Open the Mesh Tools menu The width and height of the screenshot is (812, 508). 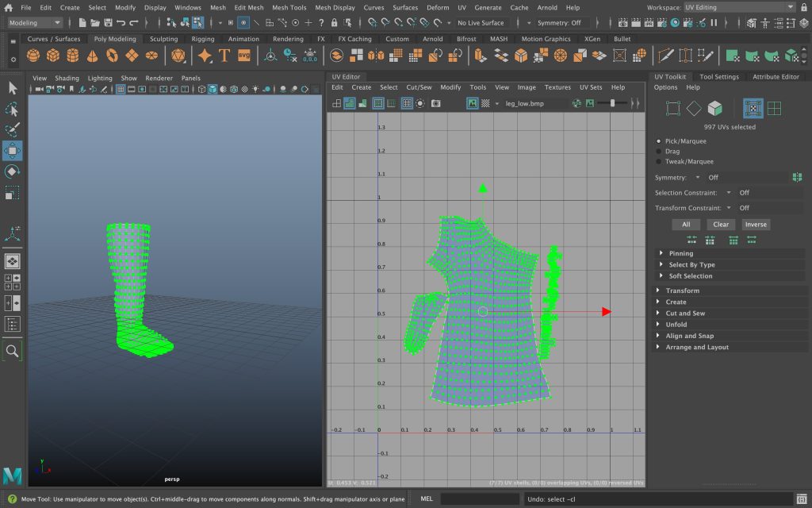pos(289,8)
